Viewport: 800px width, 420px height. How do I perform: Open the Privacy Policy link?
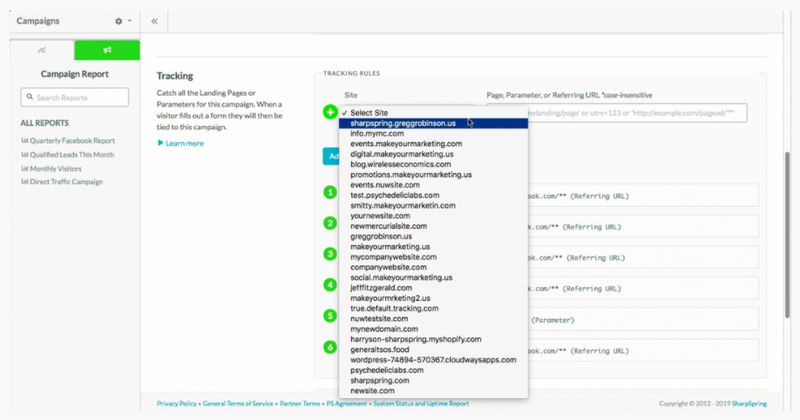click(177, 404)
